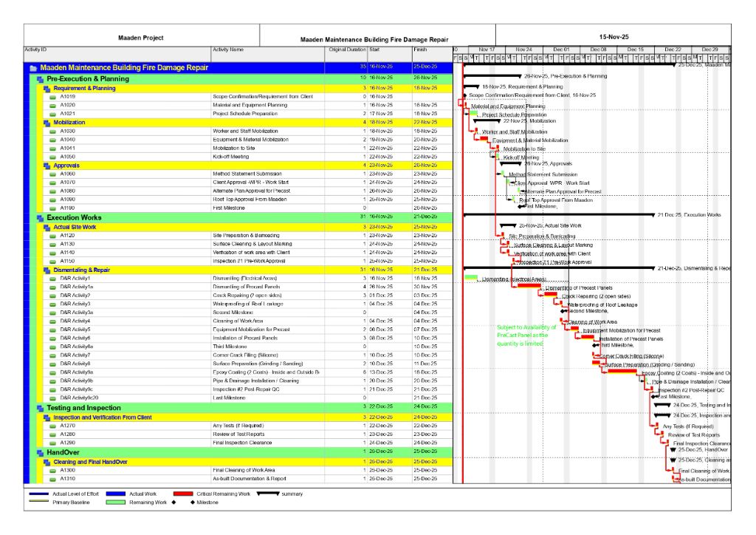
Task: Click the project folder icon in top blue row
Action: [33, 68]
